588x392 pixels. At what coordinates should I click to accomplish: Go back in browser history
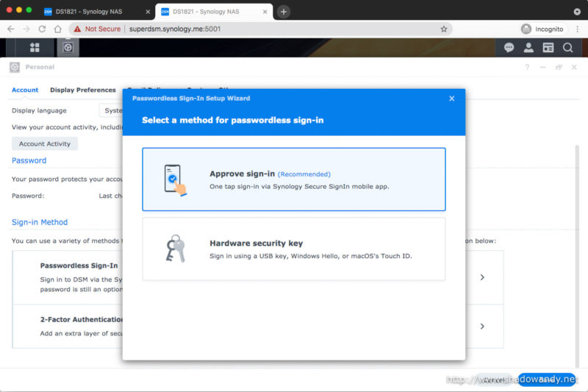coord(10,29)
